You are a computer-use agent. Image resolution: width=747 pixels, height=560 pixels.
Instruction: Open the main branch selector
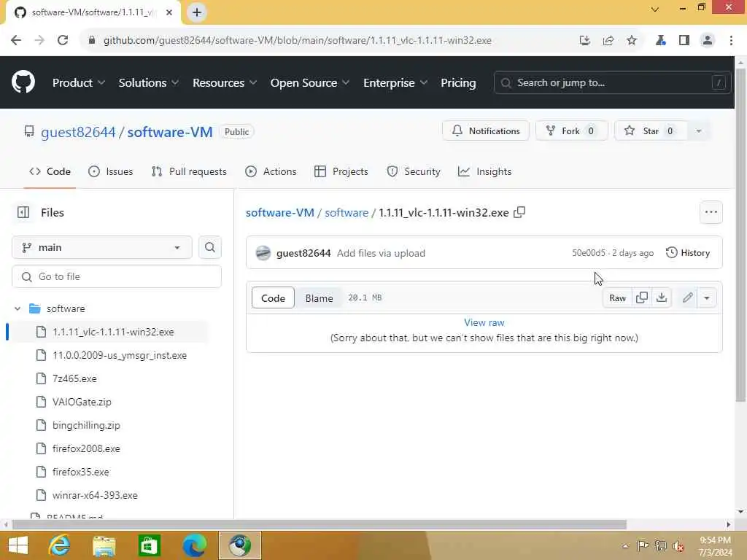tap(102, 248)
